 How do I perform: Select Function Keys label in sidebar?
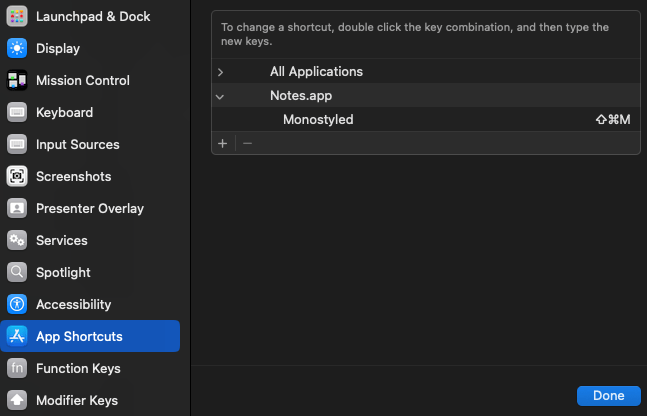click(78, 368)
